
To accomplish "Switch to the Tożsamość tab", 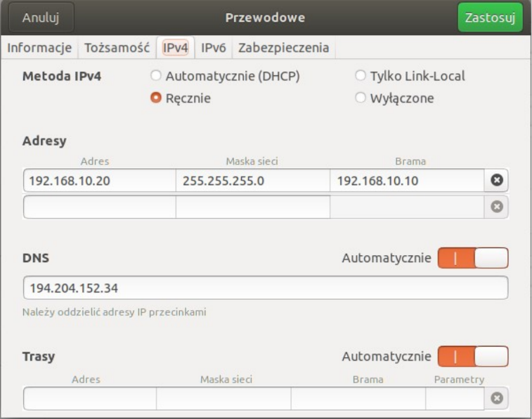I will pos(117,49).
